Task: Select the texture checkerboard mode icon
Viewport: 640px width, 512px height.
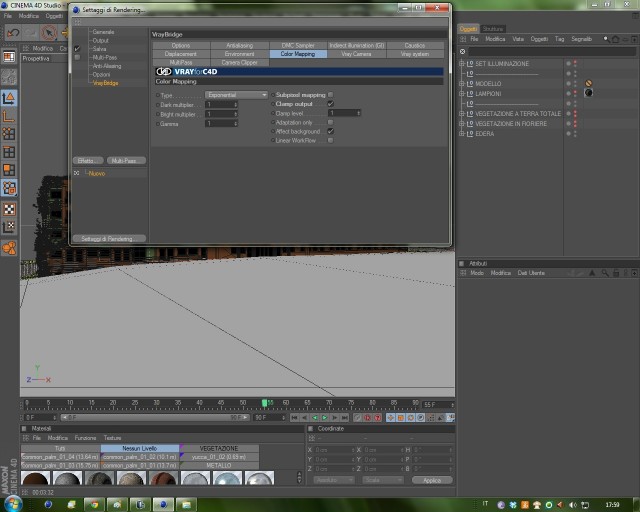Action: click(9, 209)
